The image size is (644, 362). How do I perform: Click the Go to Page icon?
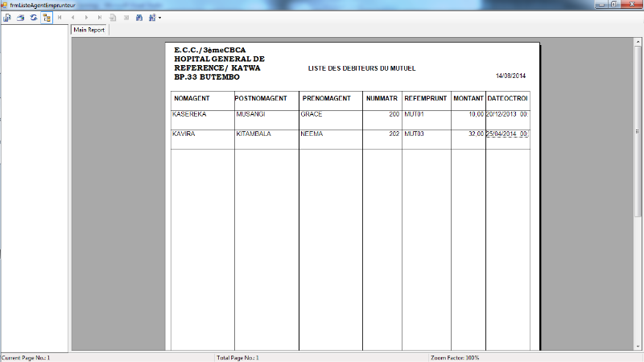113,18
